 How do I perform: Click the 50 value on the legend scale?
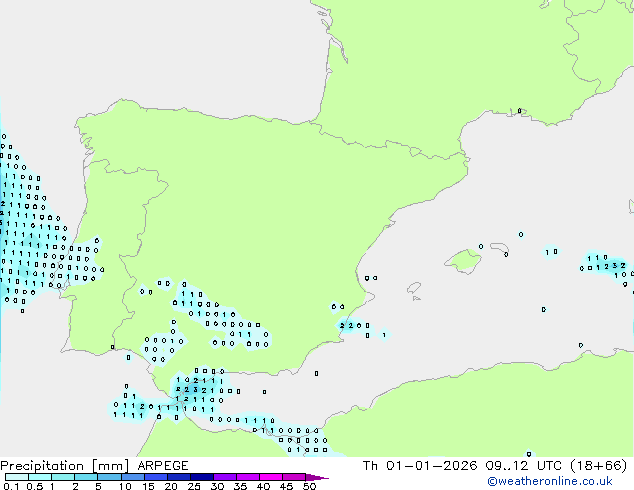309,486
